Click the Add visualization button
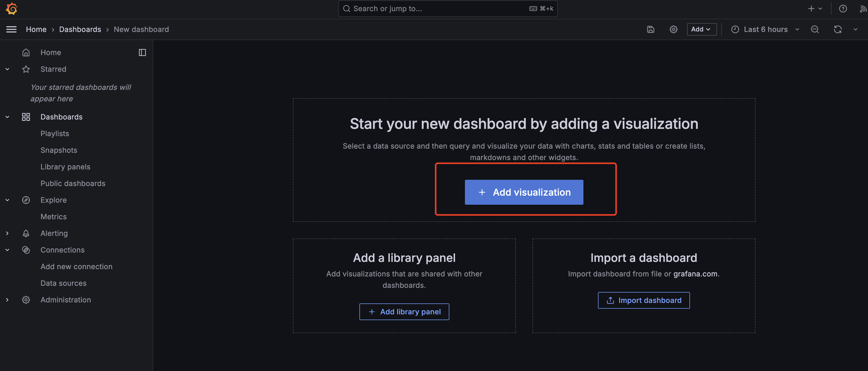The height and width of the screenshot is (371, 868). (524, 192)
